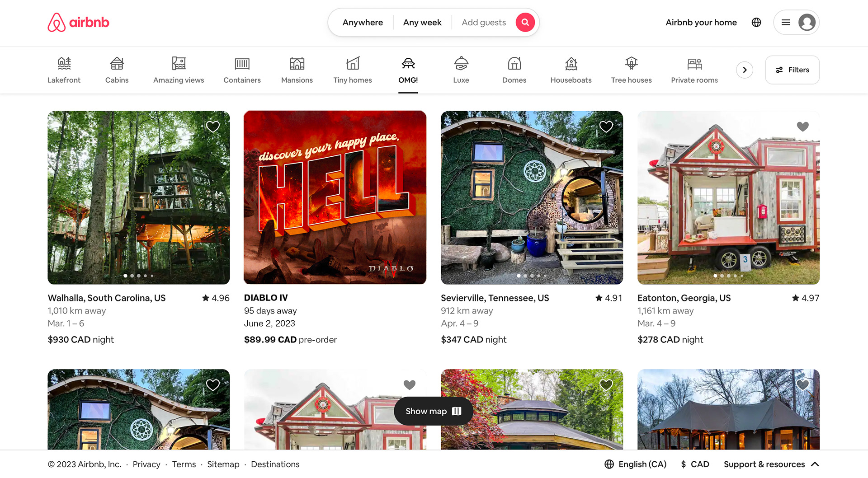This screenshot has height=478, width=868.
Task: Click 'Walhalla, South Carolina, US' listing title
Action: pos(107,298)
